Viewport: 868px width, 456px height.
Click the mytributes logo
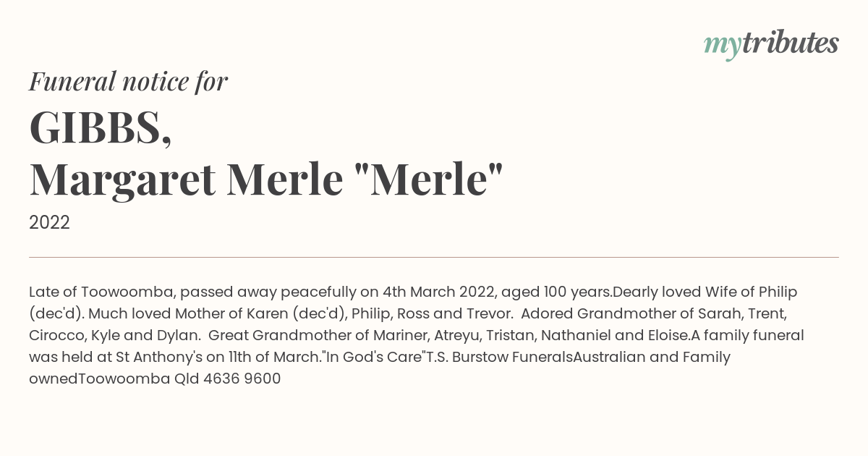click(771, 44)
